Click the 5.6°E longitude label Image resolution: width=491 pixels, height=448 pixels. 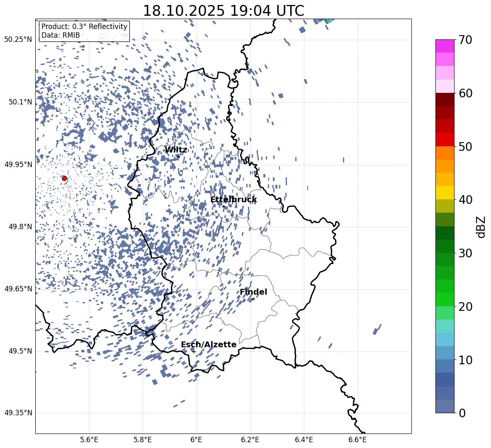pyautogui.click(x=89, y=440)
